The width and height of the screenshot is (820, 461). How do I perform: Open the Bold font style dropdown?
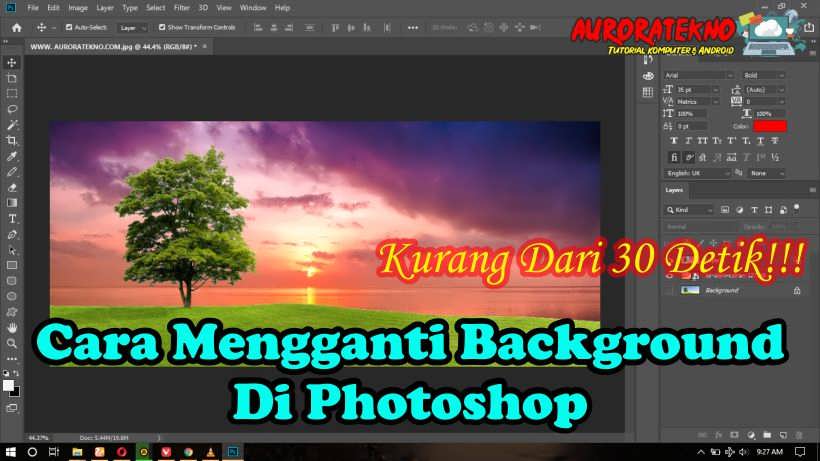pyautogui.click(x=764, y=75)
